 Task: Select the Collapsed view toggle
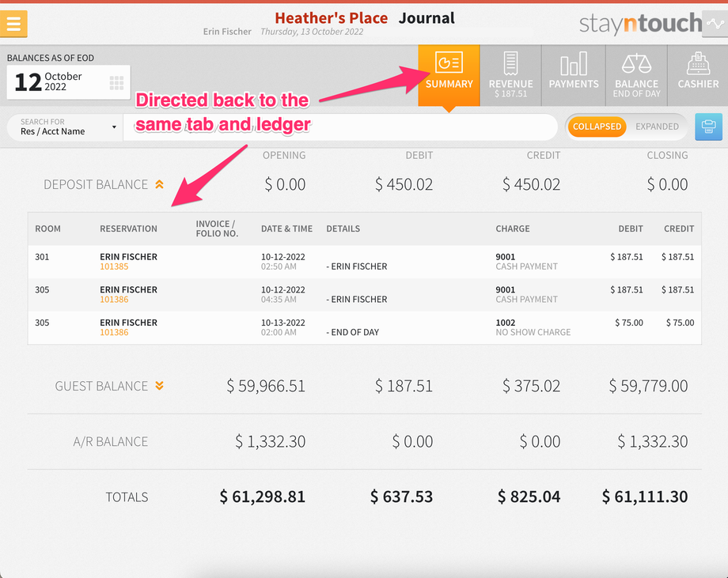click(x=597, y=127)
